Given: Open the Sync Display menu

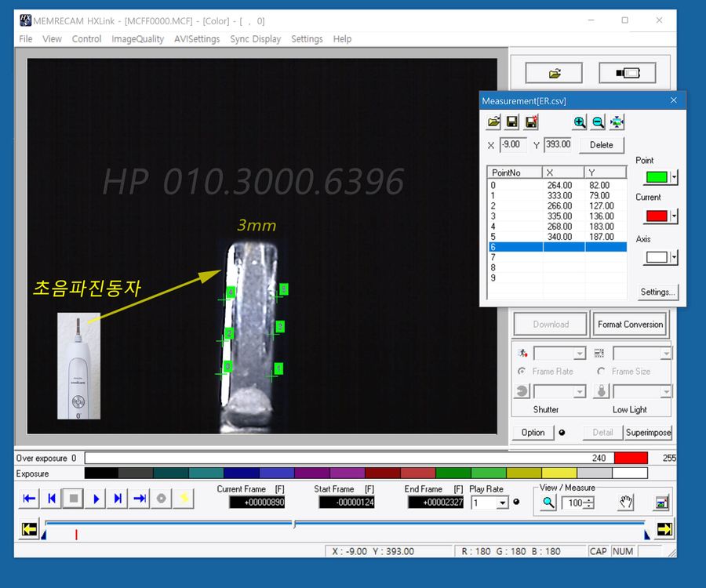Looking at the screenshot, I should pyautogui.click(x=255, y=39).
